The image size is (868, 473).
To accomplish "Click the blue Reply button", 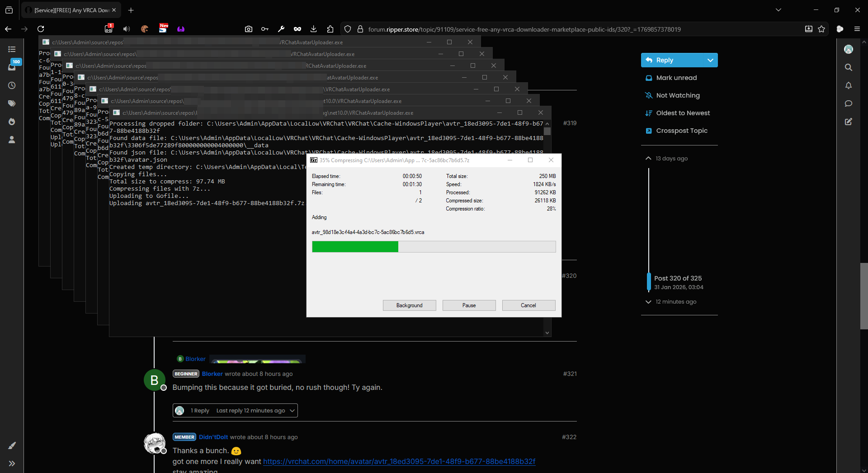I will tap(672, 60).
